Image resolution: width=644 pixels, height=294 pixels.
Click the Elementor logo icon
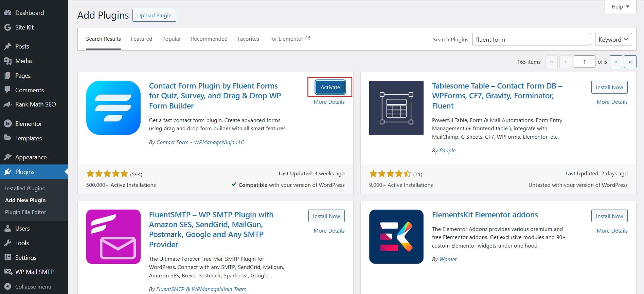tap(7, 124)
